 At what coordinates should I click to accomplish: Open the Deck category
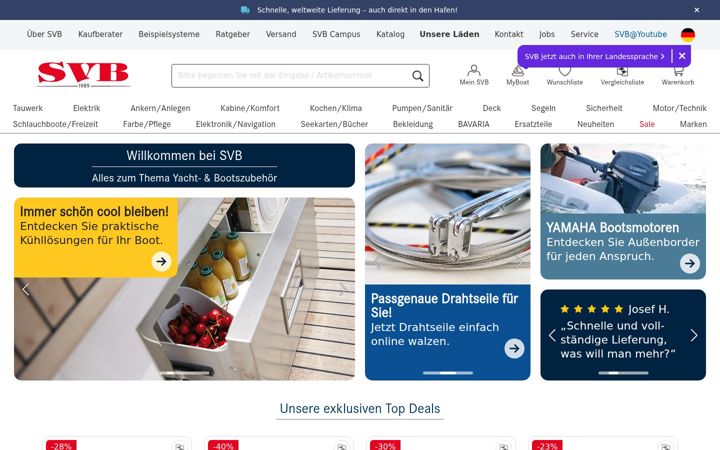tap(491, 108)
